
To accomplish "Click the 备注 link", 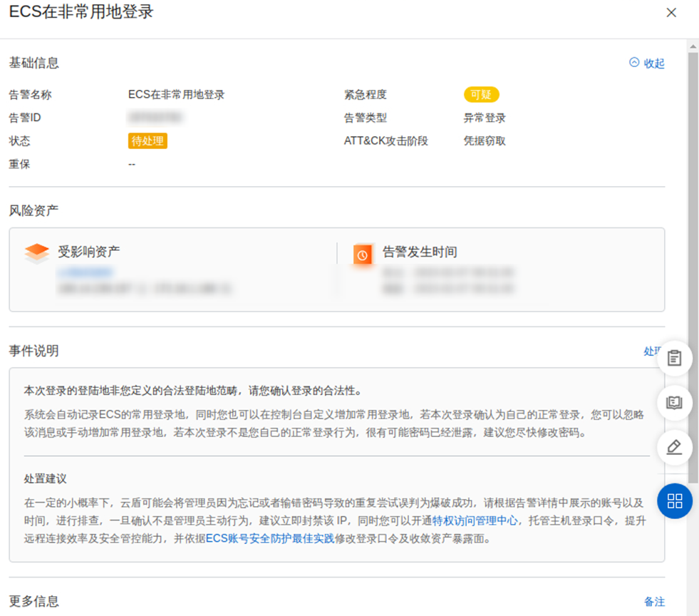I will (x=654, y=602).
